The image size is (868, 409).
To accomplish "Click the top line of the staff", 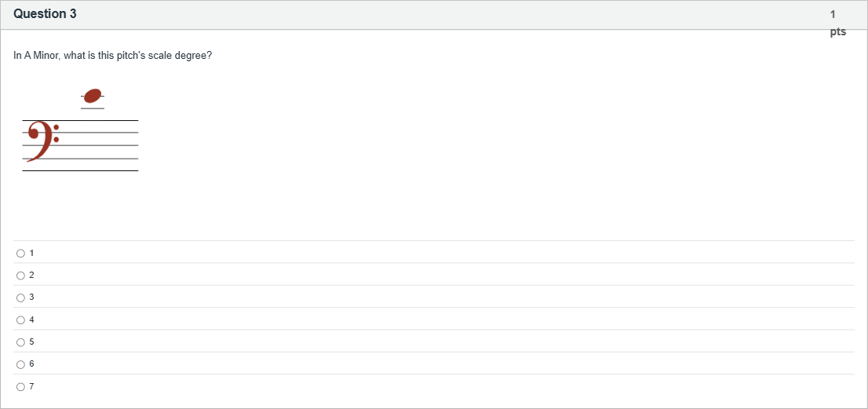I will point(102,120).
